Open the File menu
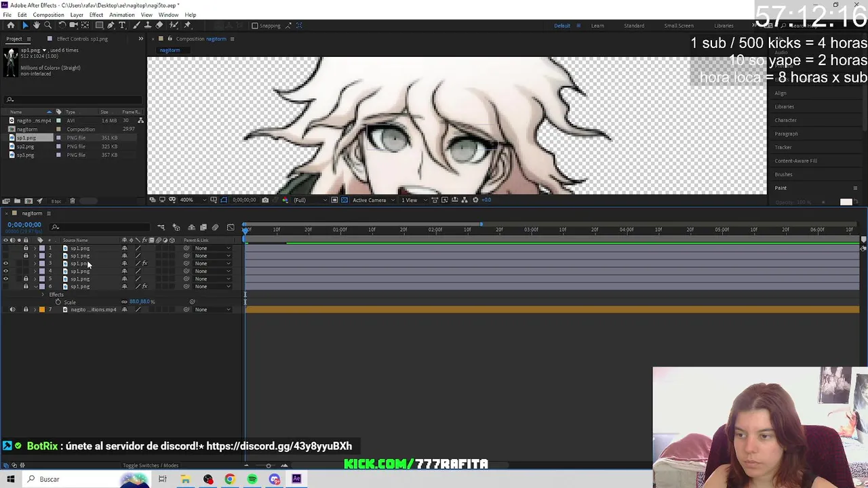 (x=7, y=15)
